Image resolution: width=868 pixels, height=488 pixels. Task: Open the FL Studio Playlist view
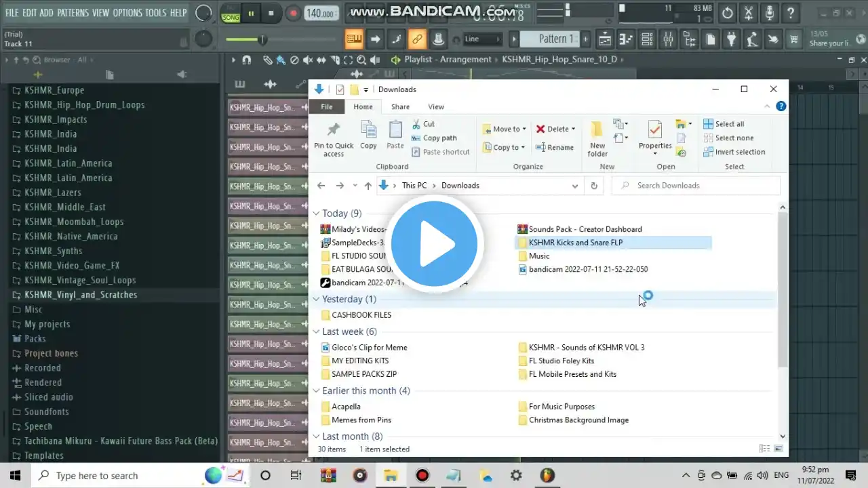click(x=604, y=39)
